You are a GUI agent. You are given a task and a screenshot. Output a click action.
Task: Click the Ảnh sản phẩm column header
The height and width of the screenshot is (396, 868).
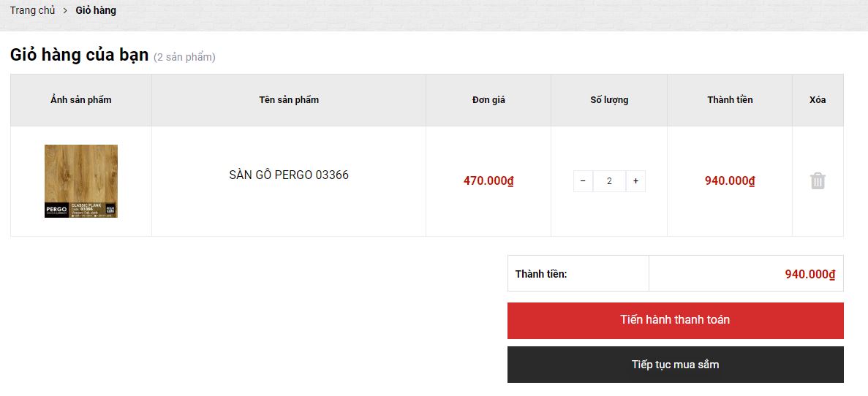pos(81,100)
